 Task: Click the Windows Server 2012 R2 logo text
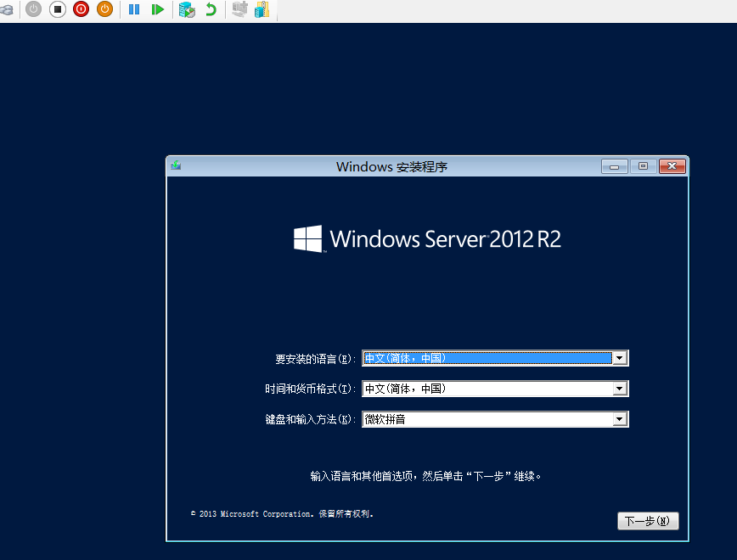(x=445, y=239)
